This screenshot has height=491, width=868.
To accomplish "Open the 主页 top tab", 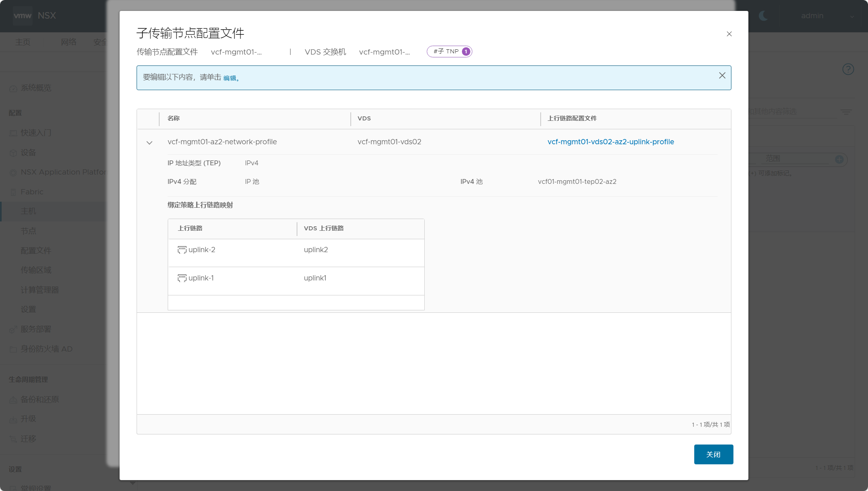I will click(x=23, y=42).
